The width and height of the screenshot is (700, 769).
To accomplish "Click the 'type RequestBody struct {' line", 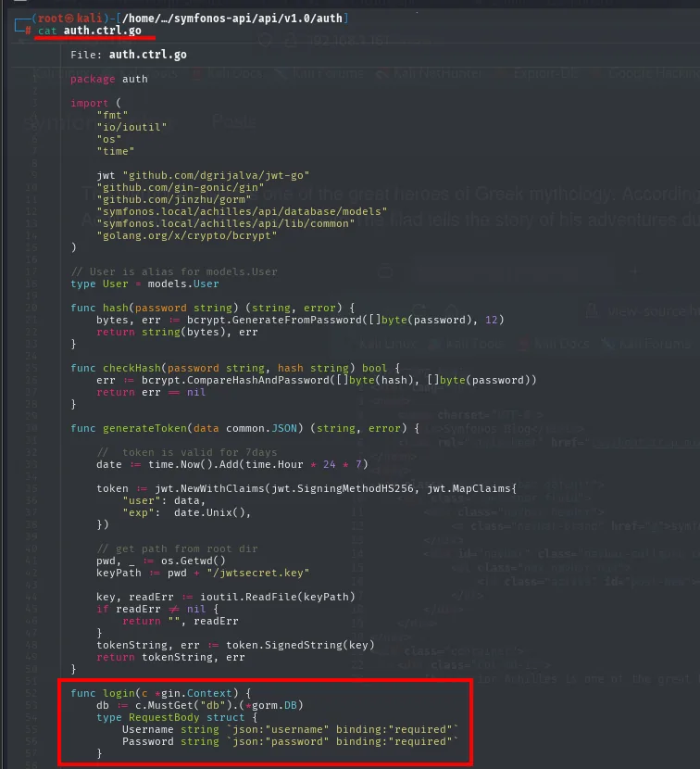I will (x=177, y=717).
